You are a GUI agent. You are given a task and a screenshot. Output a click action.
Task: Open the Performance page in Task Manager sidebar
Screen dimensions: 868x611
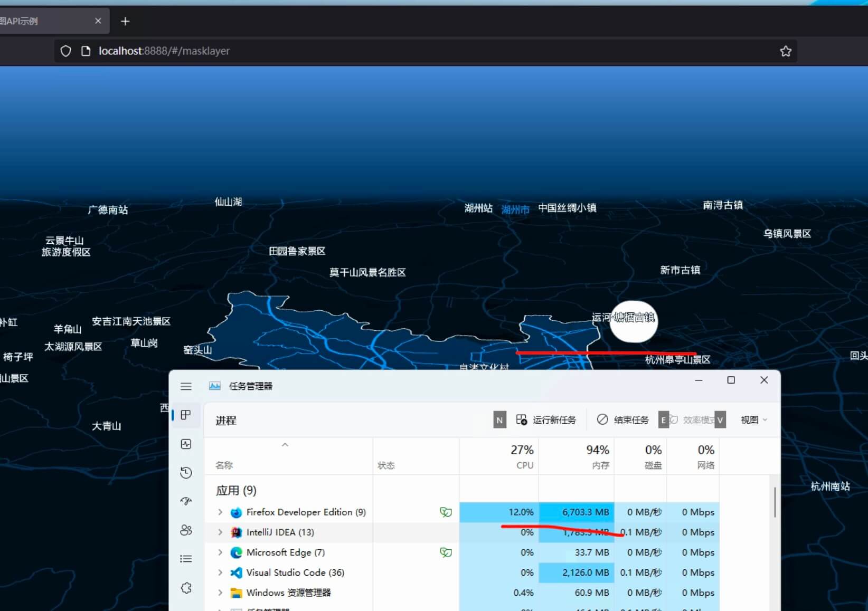pos(186,444)
